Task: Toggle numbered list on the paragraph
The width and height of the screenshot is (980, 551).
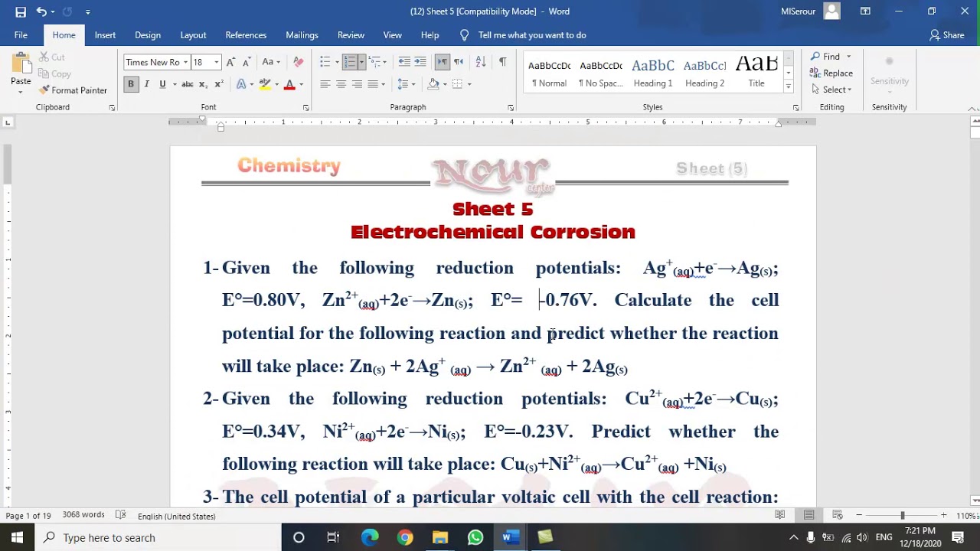Action: pos(349,62)
